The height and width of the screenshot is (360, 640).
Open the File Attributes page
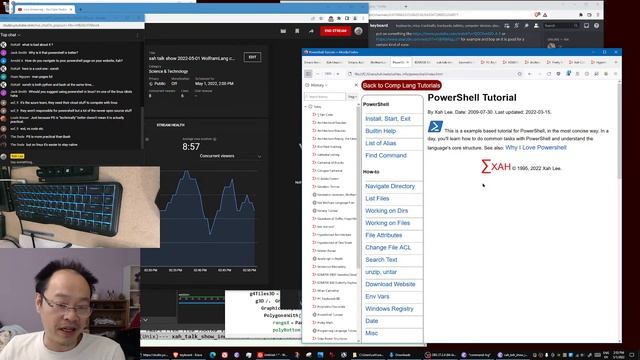(x=383, y=235)
